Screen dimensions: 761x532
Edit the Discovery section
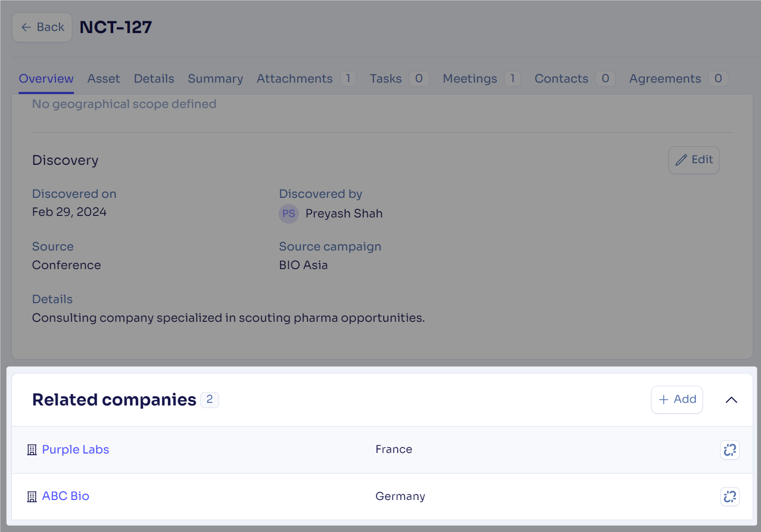(693, 160)
